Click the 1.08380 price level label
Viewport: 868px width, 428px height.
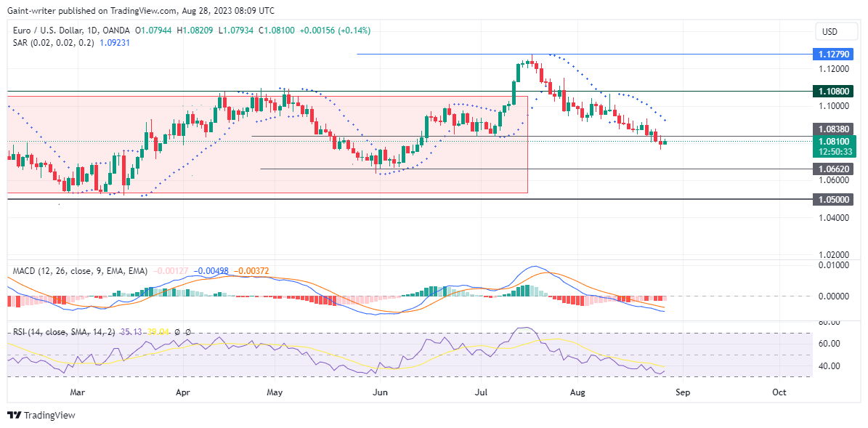[832, 129]
